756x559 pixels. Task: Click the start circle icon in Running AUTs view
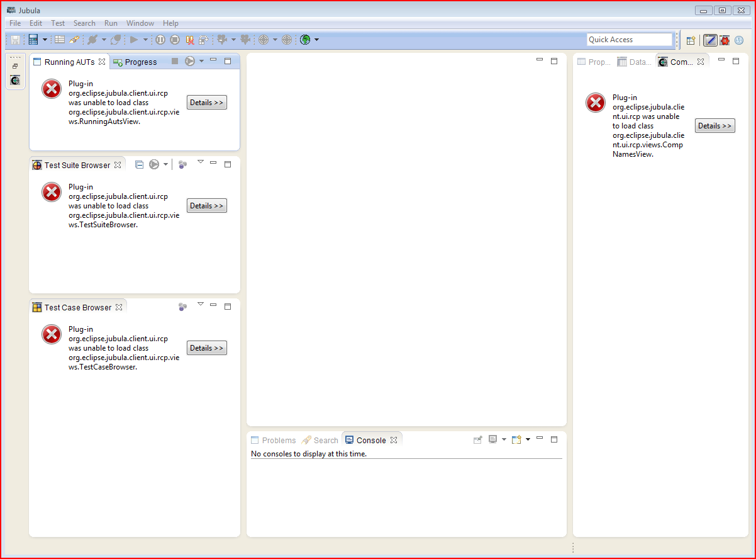[x=189, y=61]
